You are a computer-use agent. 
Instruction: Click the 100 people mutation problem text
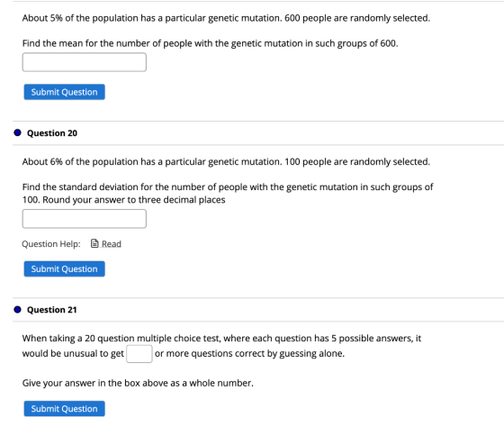226,161
